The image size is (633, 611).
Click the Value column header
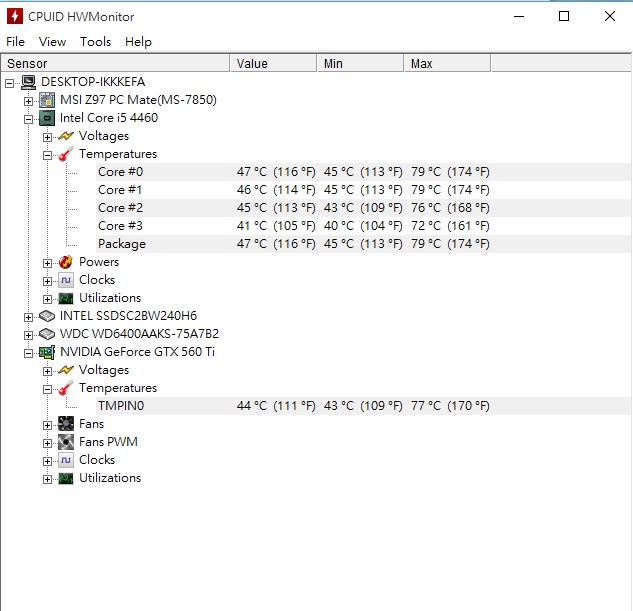coord(273,63)
